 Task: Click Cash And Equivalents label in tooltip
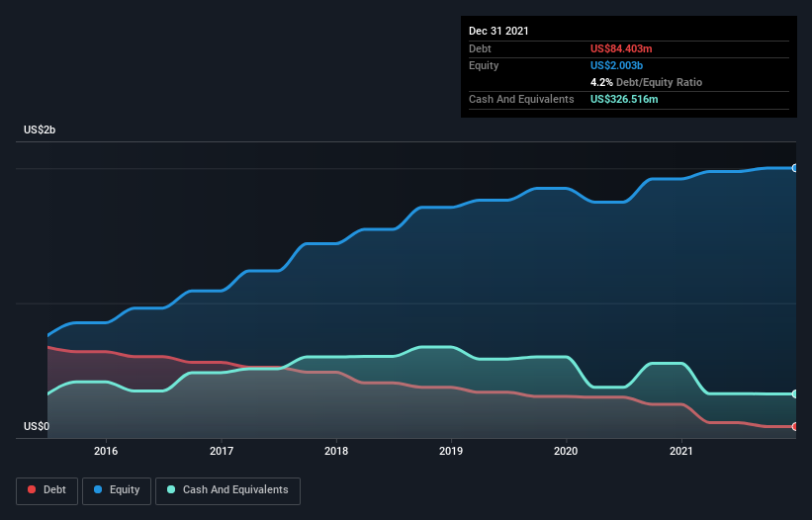(x=521, y=99)
